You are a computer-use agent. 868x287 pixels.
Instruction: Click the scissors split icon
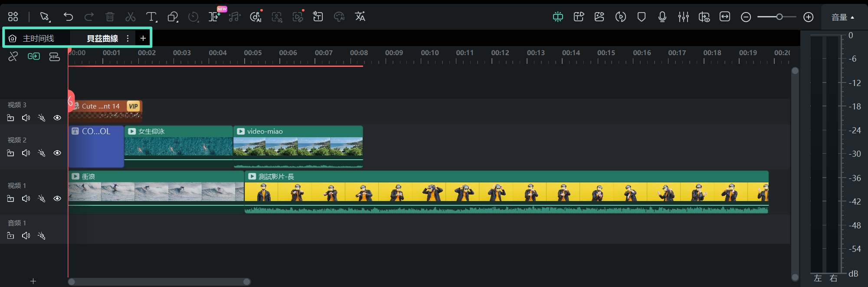tap(130, 17)
